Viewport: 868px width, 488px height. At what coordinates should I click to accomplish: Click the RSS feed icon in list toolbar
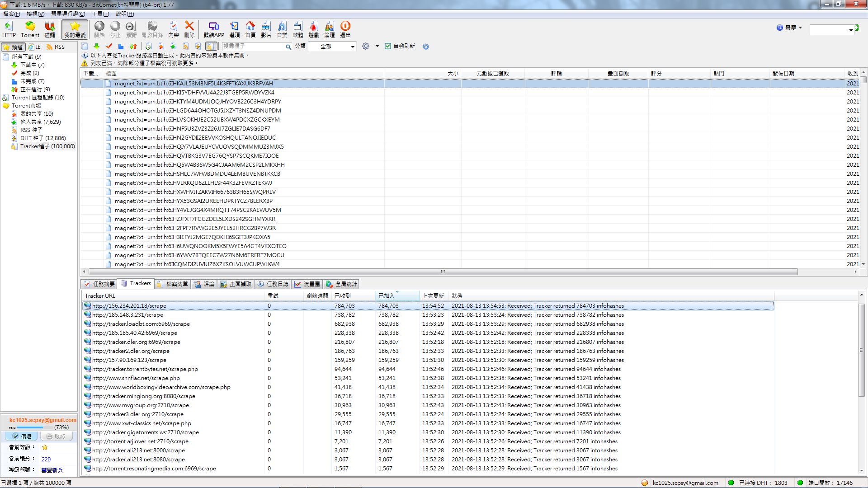point(186,46)
